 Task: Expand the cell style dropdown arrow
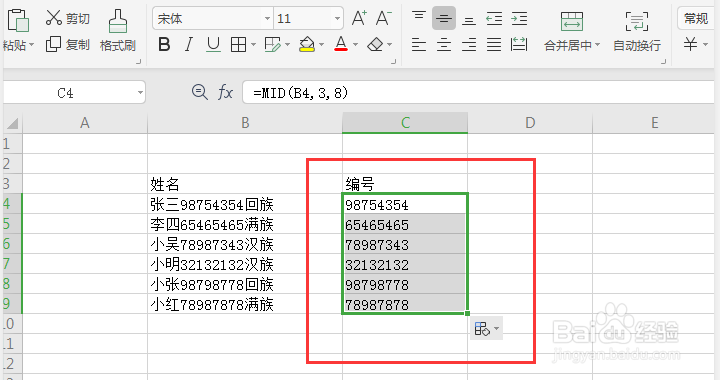[287, 45]
